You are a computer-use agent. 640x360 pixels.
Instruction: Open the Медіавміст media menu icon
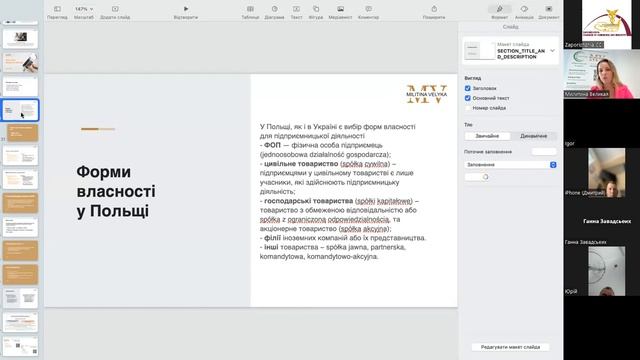pos(340,9)
